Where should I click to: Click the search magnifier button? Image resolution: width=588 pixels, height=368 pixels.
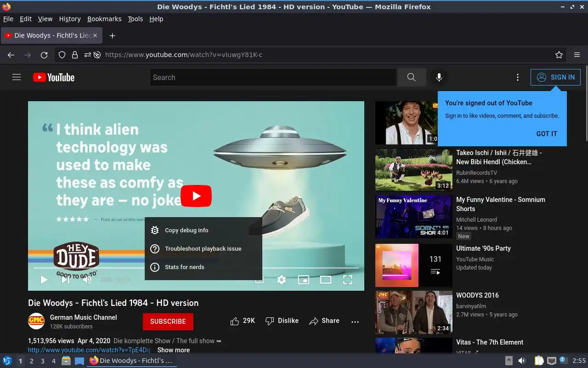click(x=411, y=77)
